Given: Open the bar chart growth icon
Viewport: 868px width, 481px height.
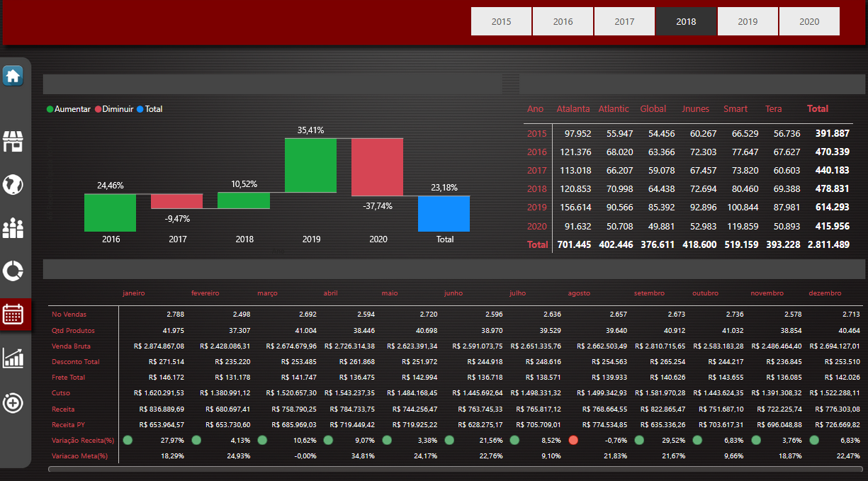Looking at the screenshot, I should [13, 358].
